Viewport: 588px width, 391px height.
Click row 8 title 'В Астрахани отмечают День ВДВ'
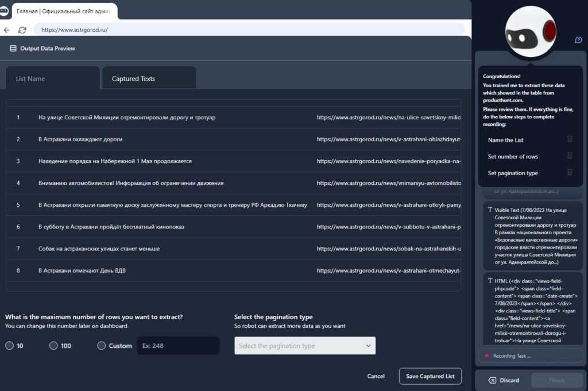coord(82,270)
